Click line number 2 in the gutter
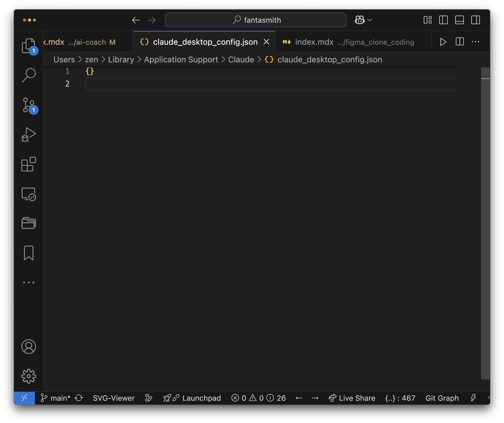The image size is (504, 423). tap(67, 84)
